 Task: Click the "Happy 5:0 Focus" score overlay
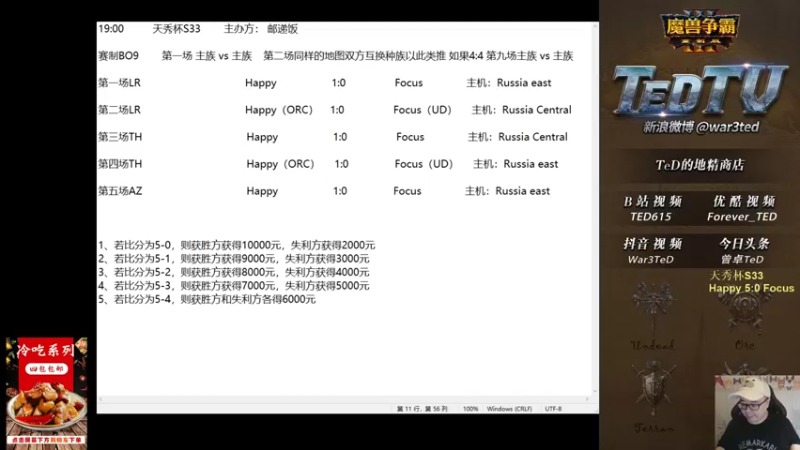click(751, 288)
